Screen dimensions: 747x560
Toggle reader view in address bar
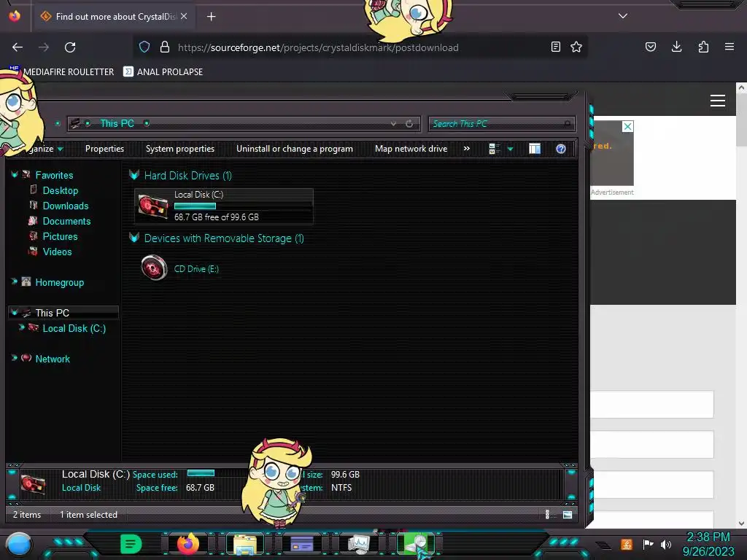pos(555,47)
